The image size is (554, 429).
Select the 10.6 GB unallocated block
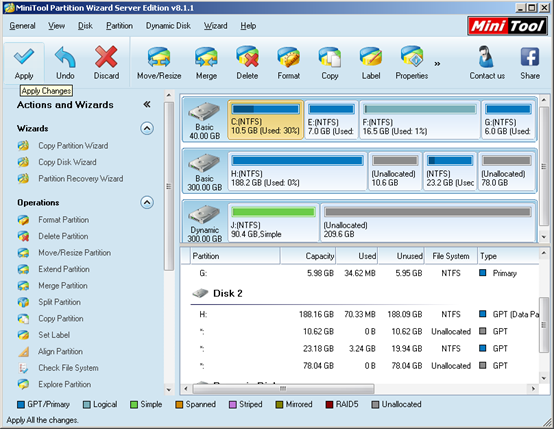[395, 171]
